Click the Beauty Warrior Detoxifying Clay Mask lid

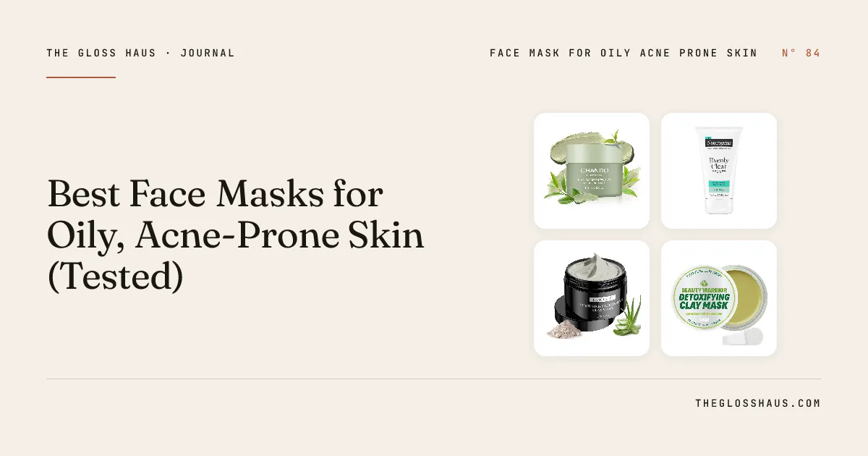pyautogui.click(x=703, y=297)
